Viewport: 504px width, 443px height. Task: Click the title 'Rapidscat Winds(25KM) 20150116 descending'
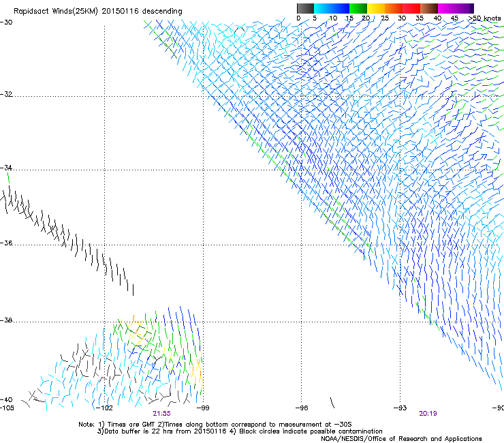pyautogui.click(x=98, y=12)
